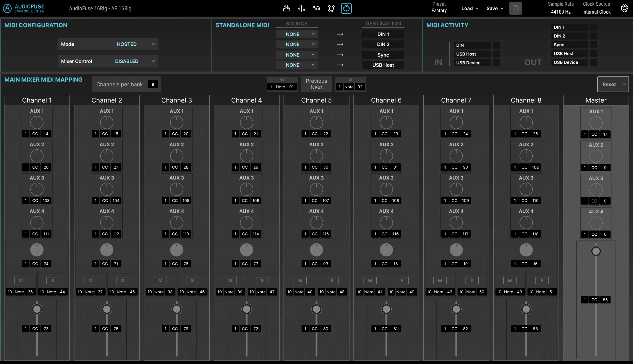
Task: Click the previous bank double-chevron icon
Action: click(x=282, y=80)
